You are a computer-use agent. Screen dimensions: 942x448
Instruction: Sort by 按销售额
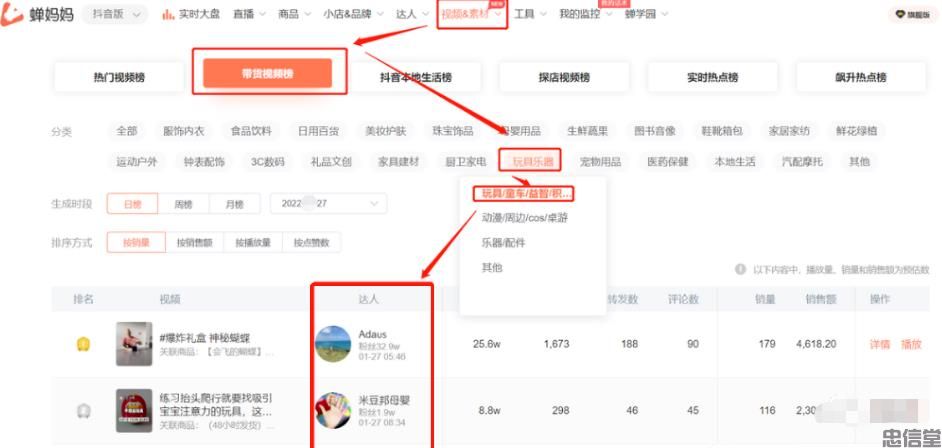tap(194, 243)
